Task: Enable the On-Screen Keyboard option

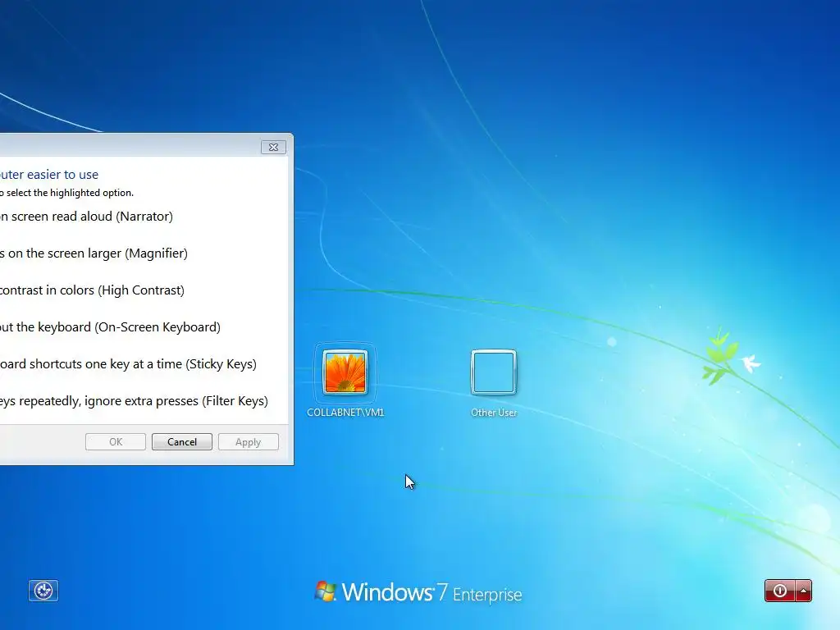Action: click(111, 327)
